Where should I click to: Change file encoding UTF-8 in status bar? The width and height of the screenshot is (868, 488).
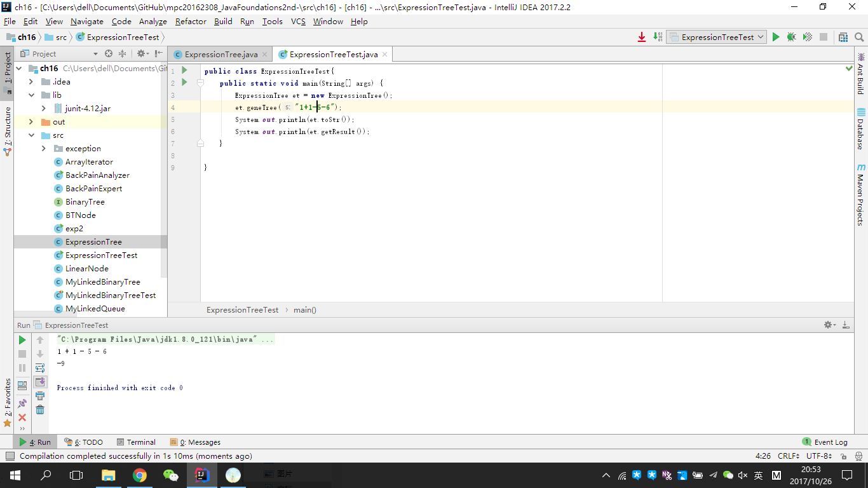click(819, 456)
